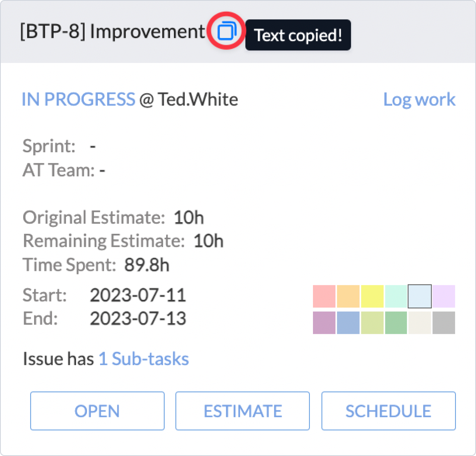Choose the darker green color swatch
Screen dimensions: 476x456
click(x=396, y=323)
